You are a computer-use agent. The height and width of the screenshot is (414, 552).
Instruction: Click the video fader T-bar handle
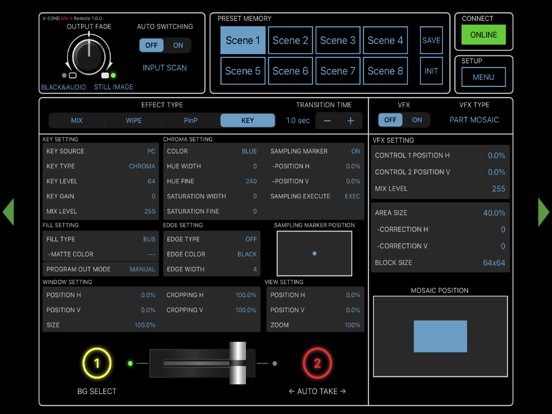[x=238, y=363]
